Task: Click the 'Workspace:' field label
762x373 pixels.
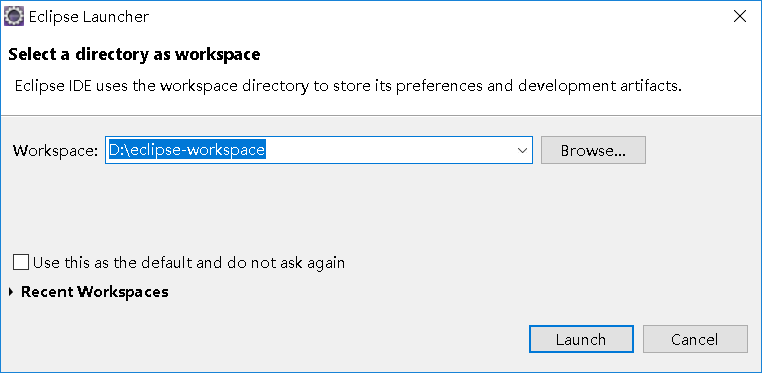Action: [x=56, y=151]
